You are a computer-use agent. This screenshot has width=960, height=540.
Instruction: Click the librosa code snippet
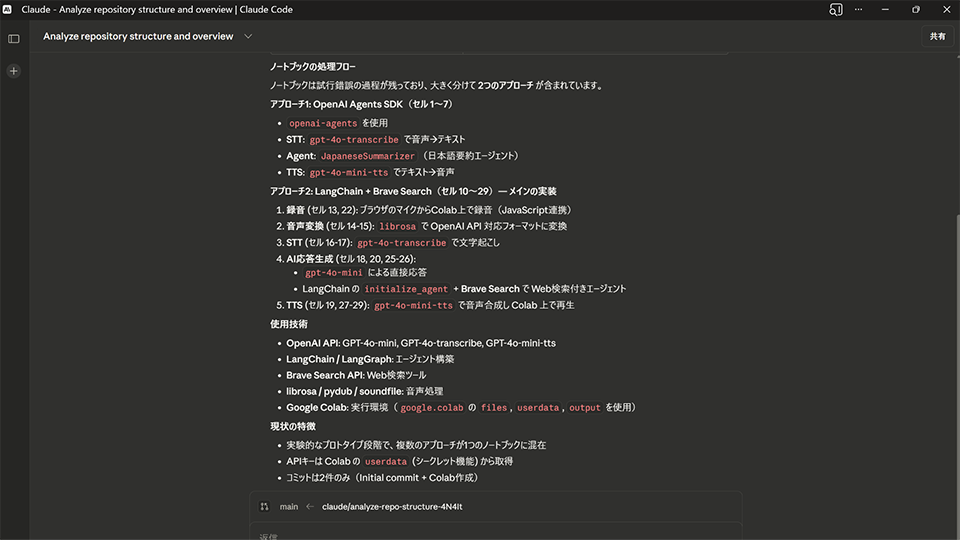point(397,227)
